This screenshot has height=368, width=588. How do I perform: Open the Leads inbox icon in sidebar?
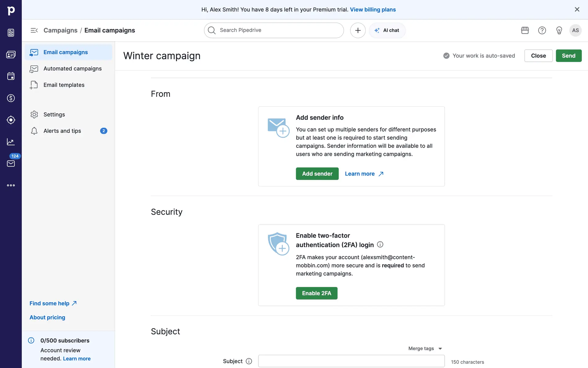click(11, 33)
